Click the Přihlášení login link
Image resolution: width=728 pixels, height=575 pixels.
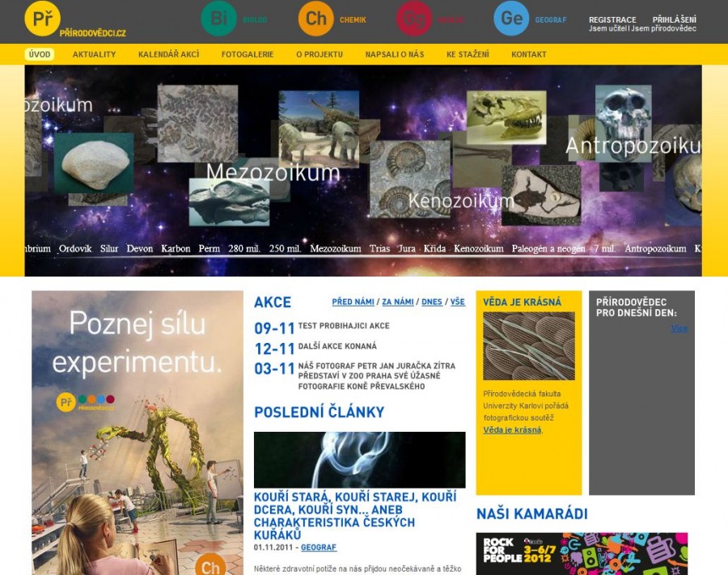[x=674, y=19]
